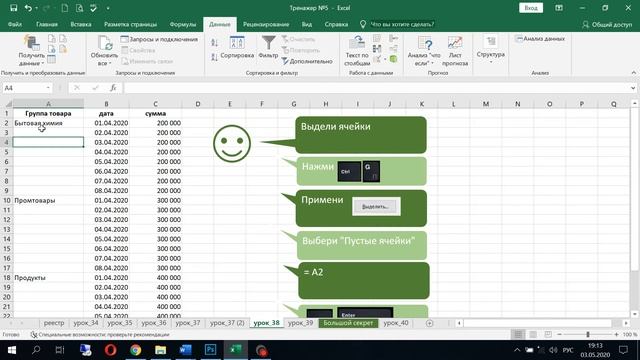
Task: Switch to the Вид tab
Action: tap(307, 24)
